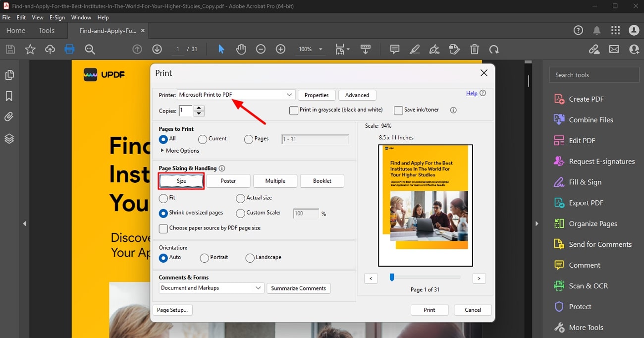Click the trash Delete icon

coord(475,49)
